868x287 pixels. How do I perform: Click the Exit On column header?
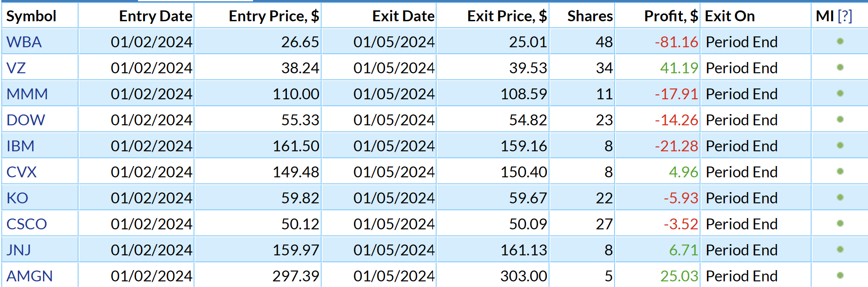point(730,16)
